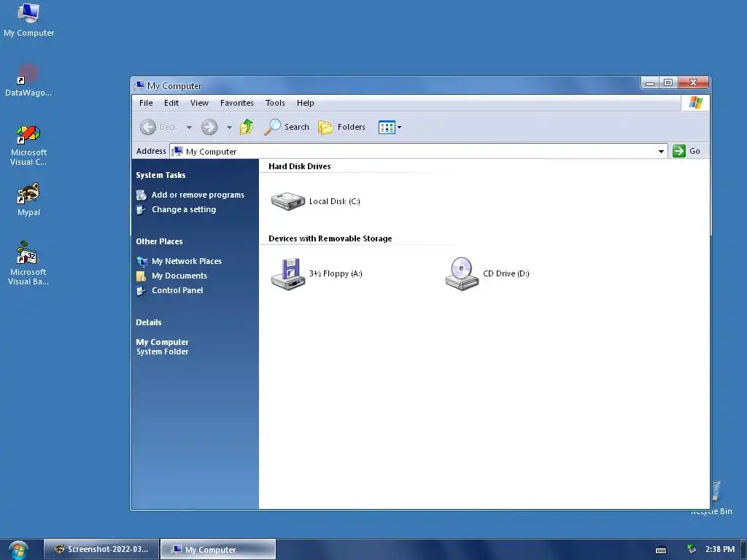Expand the Address bar dropdown

(x=661, y=152)
